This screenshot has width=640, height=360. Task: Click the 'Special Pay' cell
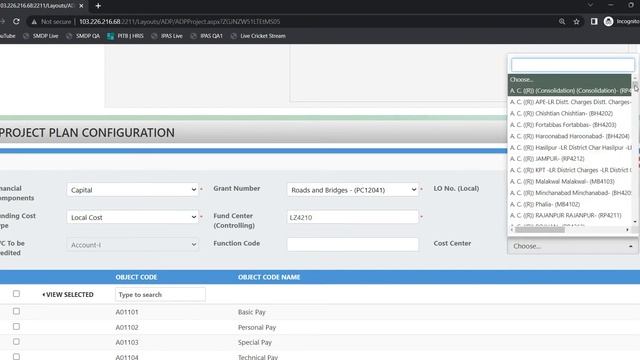click(x=255, y=342)
